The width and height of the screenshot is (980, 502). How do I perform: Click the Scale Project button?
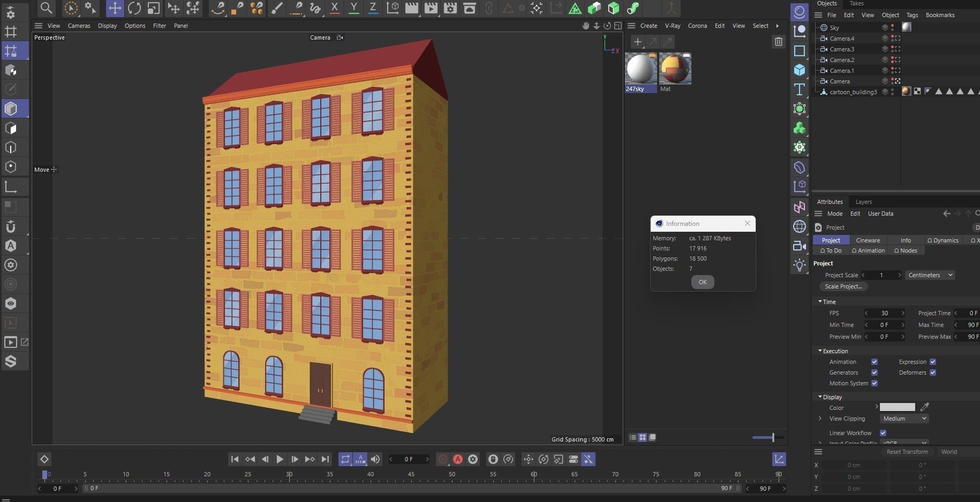point(843,286)
